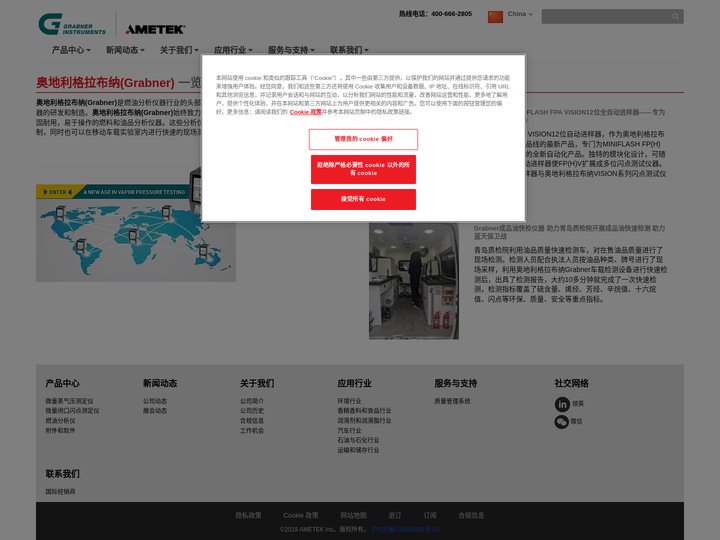
Task: Open footer link 公司简介
Action: [252, 401]
